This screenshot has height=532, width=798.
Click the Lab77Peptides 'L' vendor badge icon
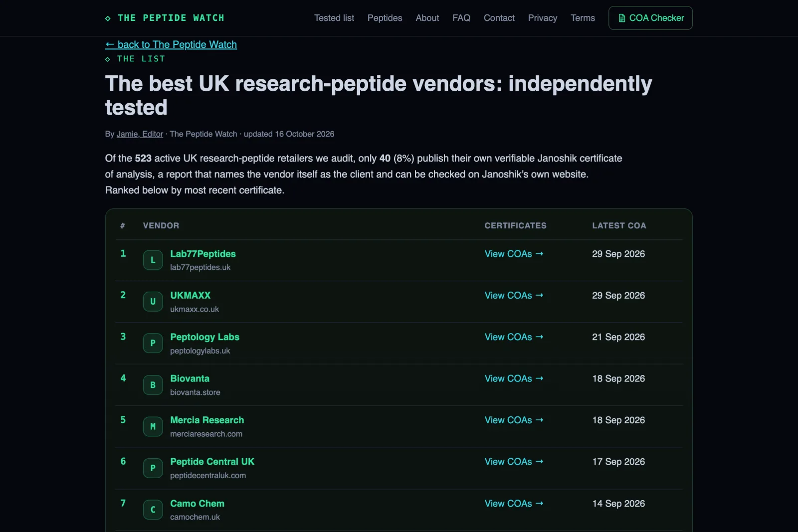coord(153,260)
